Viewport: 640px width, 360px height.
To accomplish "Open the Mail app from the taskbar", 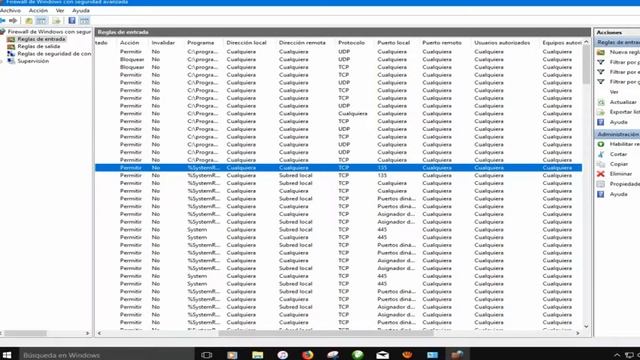I will [382, 355].
